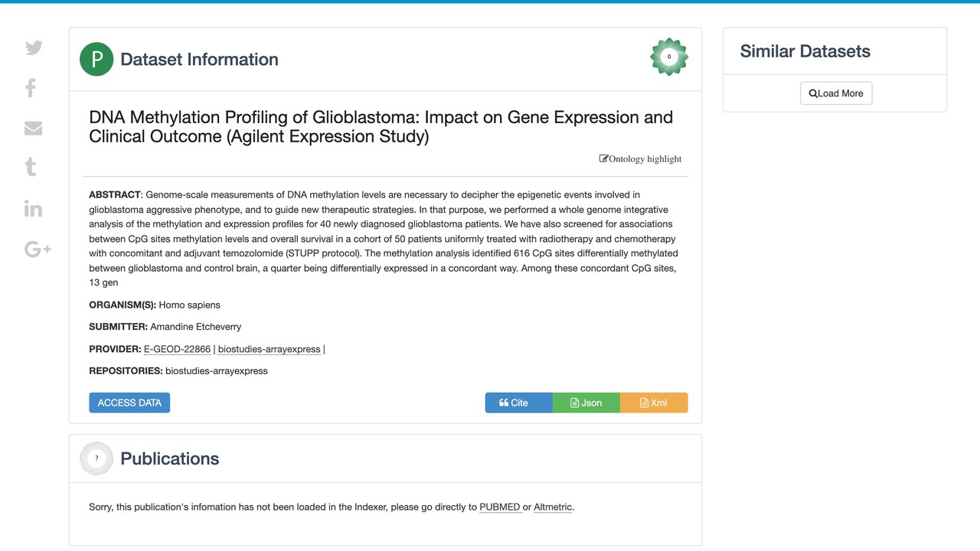Screen dimensions: 980x551
Task: Open the Altmetric link
Action: coord(553,507)
